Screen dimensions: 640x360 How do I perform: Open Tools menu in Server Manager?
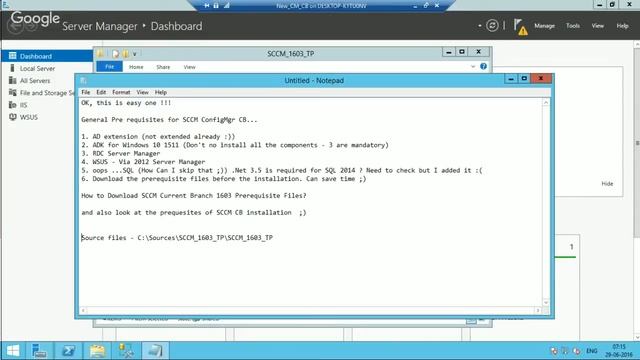click(x=573, y=26)
